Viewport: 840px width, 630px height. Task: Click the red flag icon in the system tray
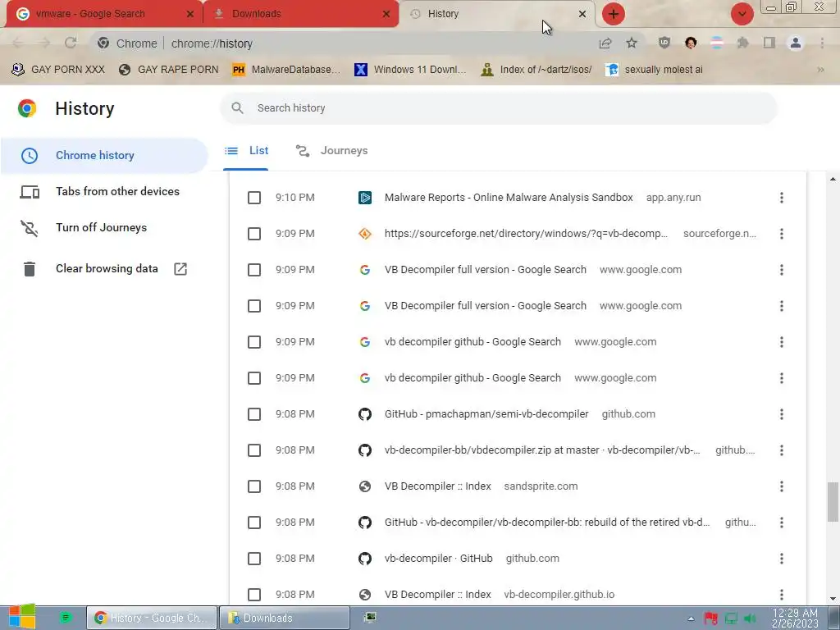(x=711, y=619)
